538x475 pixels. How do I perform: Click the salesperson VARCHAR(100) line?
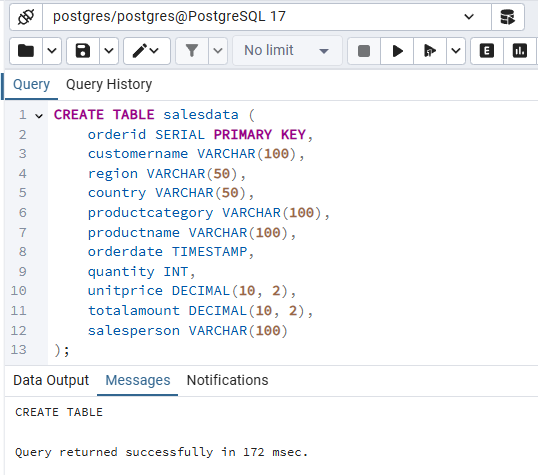pyautogui.click(x=188, y=331)
